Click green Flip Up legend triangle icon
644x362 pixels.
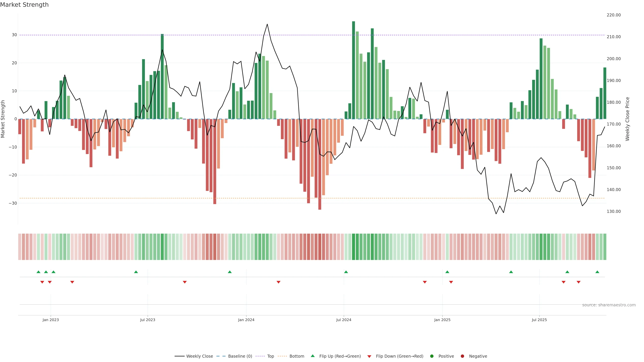(x=312, y=356)
